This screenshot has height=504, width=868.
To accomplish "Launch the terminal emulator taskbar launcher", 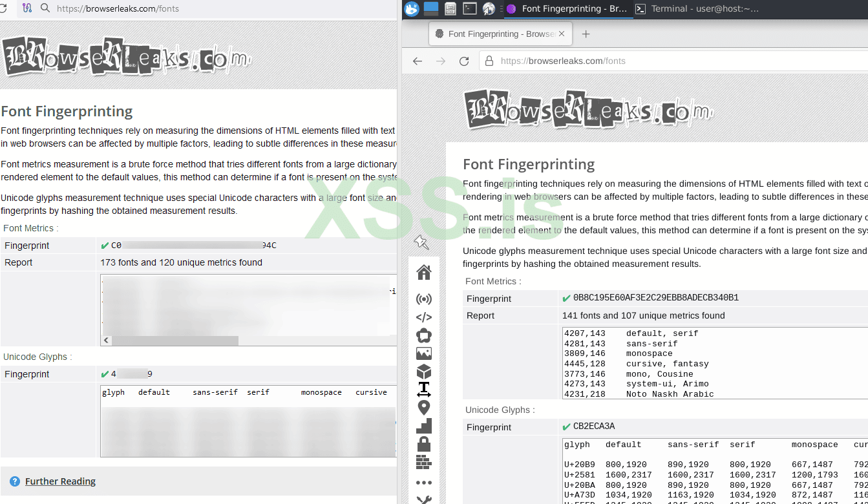I will coord(470,8).
